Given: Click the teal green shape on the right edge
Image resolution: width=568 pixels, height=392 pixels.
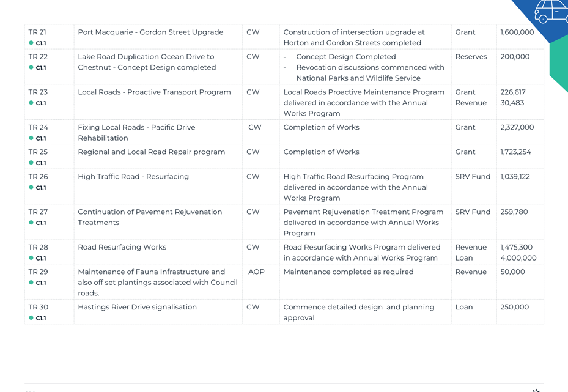Looking at the screenshot, I should [559, 64].
